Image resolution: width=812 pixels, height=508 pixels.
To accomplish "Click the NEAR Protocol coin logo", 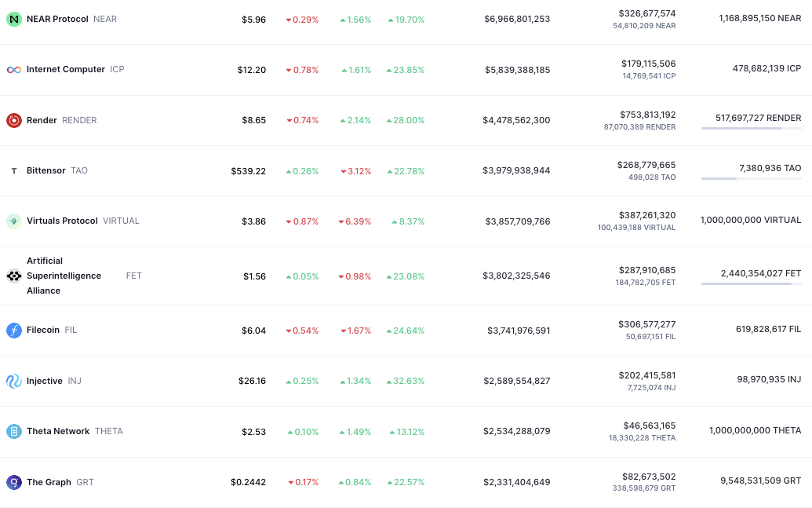I will pos(14,19).
